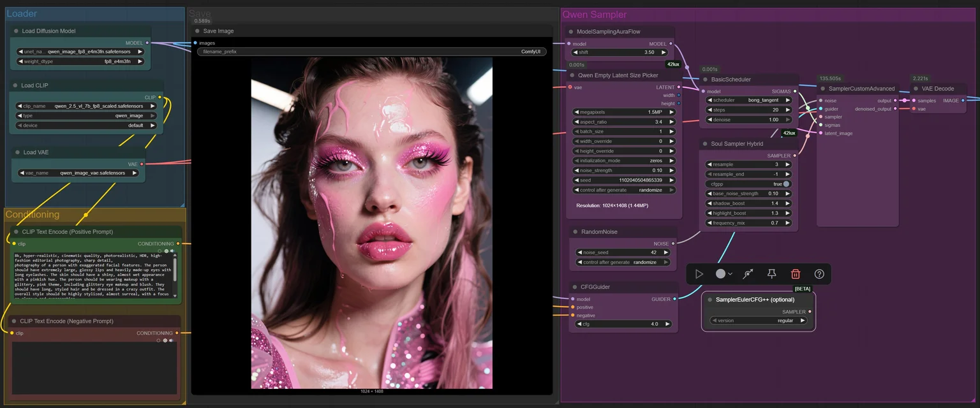Image resolution: width=980 pixels, height=408 pixels.
Task: Collapse the SamplerEulerCFG++ node dot
Action: pos(709,300)
